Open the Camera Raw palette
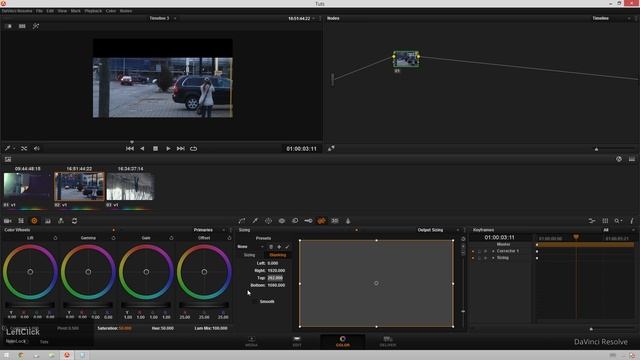The width and height of the screenshot is (640, 360). click(8, 221)
